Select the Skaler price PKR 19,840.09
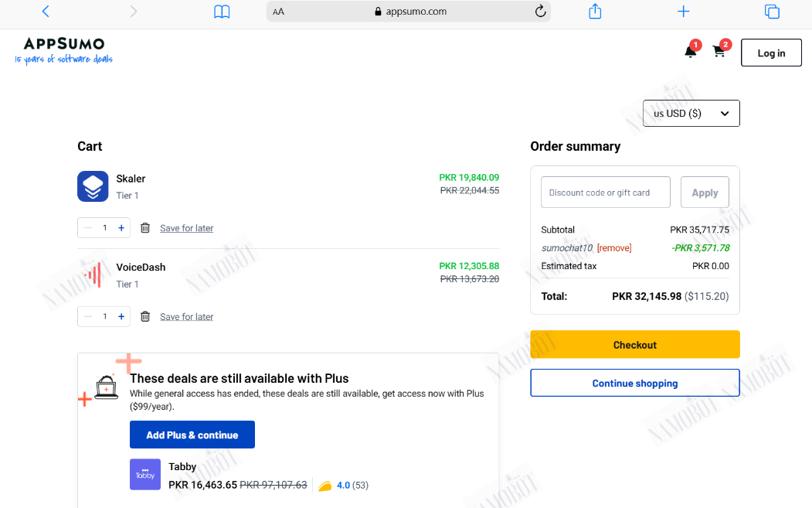 coord(469,178)
